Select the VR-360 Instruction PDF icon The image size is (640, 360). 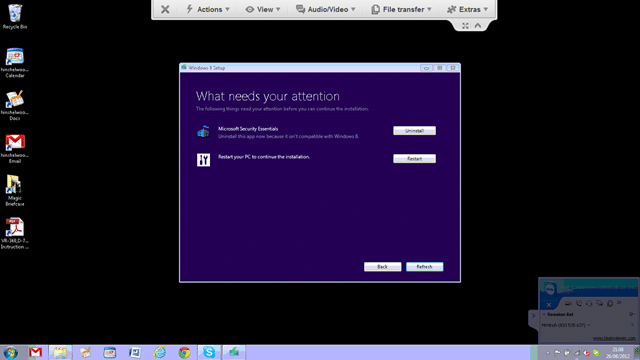[x=15, y=233]
